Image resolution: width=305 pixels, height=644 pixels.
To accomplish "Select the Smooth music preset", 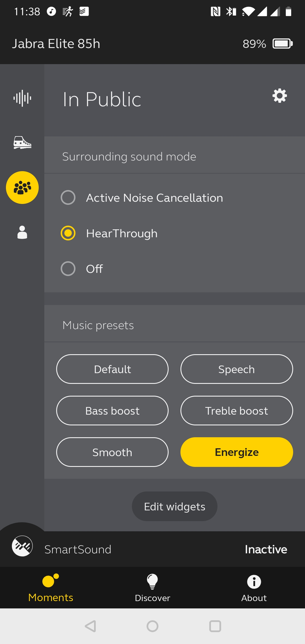I will [112, 452].
